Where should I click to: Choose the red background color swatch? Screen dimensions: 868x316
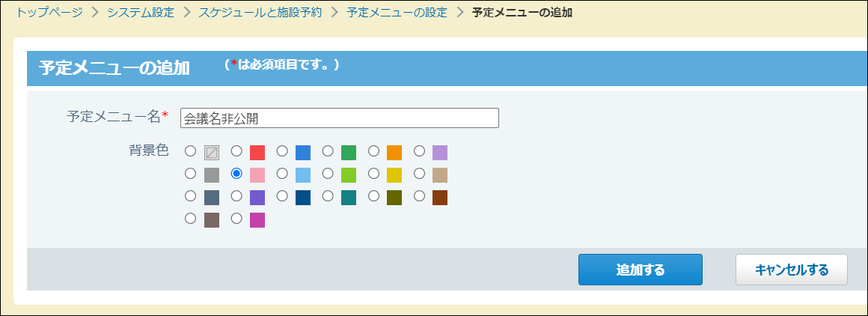257,153
